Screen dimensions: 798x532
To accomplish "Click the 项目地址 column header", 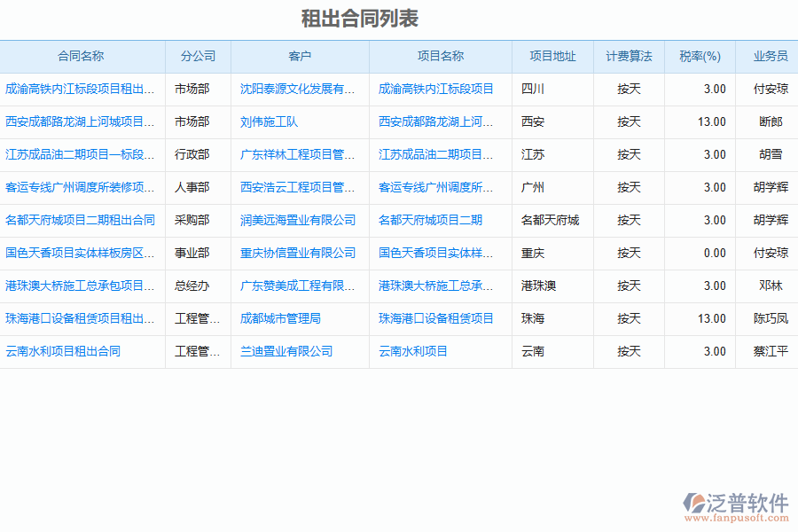I will pos(552,56).
